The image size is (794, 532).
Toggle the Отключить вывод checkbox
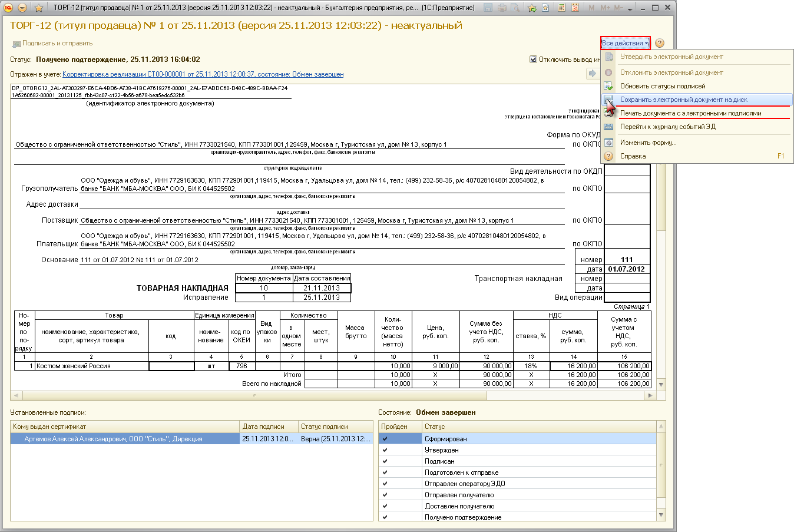pyautogui.click(x=533, y=60)
